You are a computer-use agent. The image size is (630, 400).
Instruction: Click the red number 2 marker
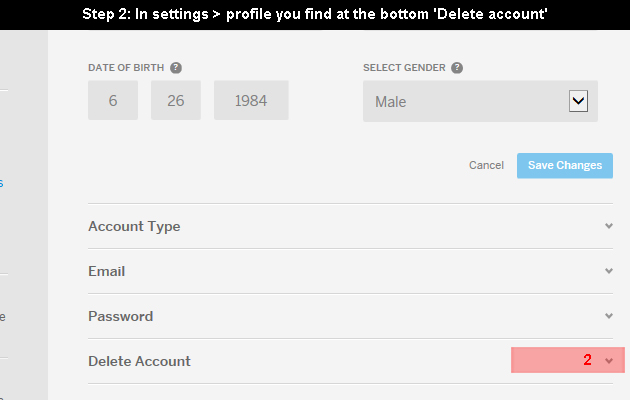click(587, 360)
